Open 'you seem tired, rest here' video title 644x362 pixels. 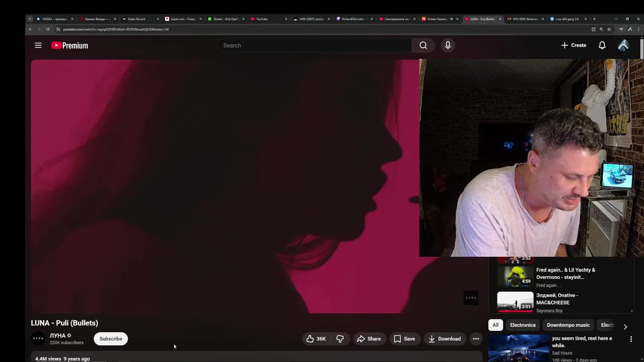582,342
